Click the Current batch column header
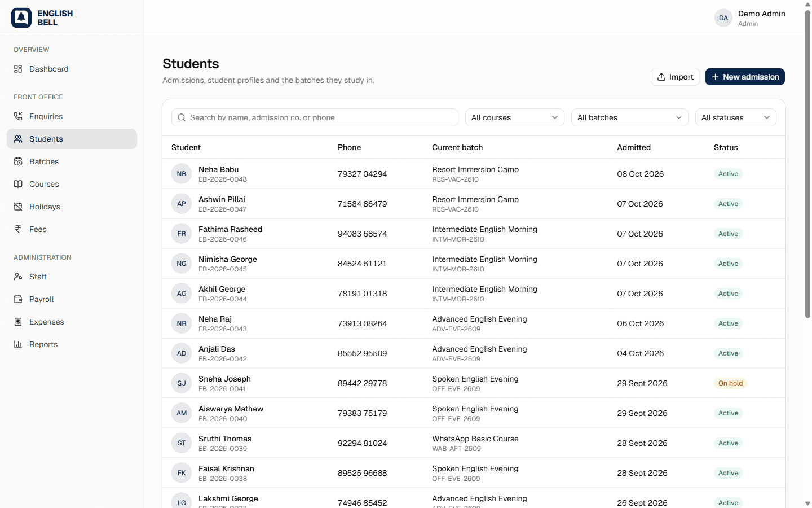 pyautogui.click(x=457, y=147)
